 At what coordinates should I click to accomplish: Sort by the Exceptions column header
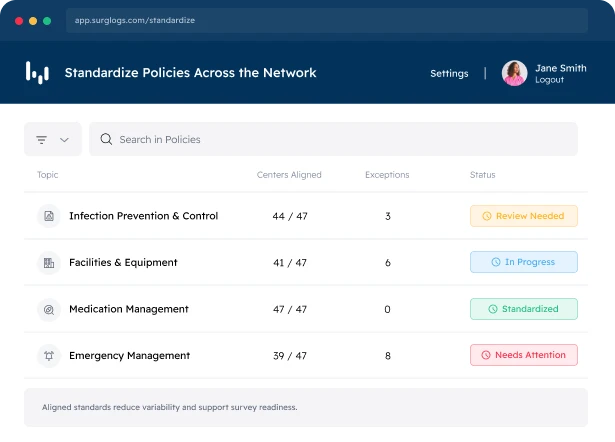click(x=387, y=175)
